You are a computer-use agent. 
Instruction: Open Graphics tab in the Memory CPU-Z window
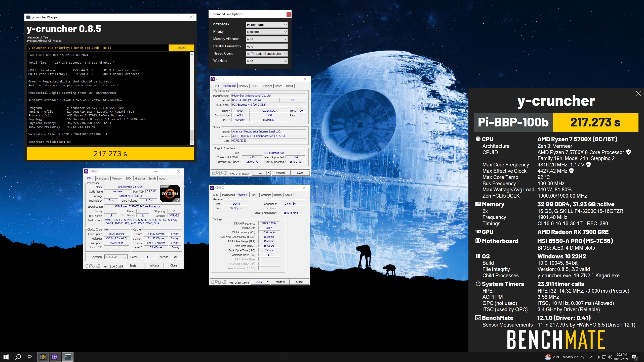point(266,195)
